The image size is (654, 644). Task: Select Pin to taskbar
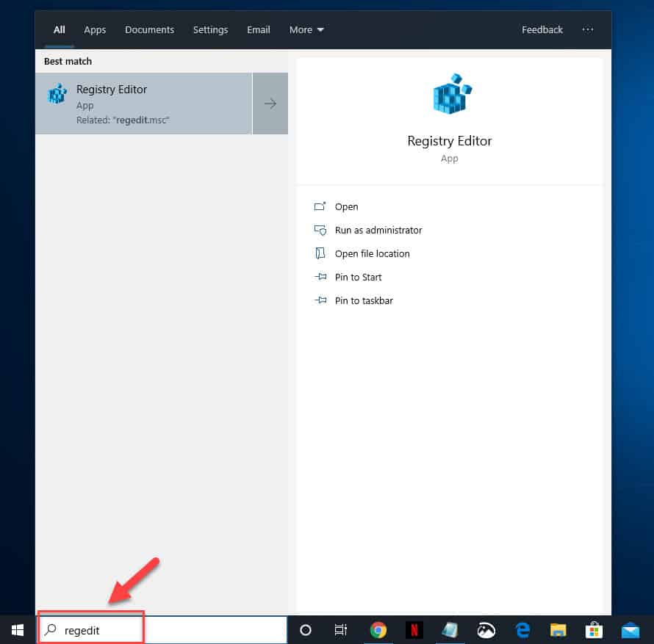point(364,300)
